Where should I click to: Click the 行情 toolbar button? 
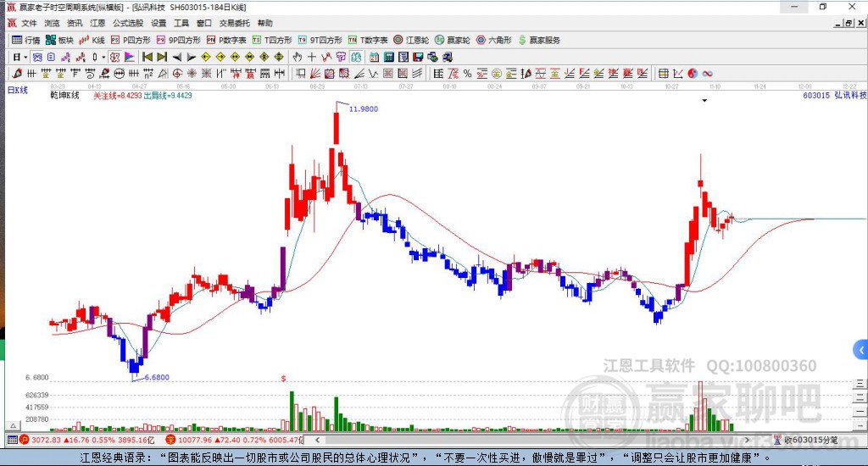[x=26, y=40]
